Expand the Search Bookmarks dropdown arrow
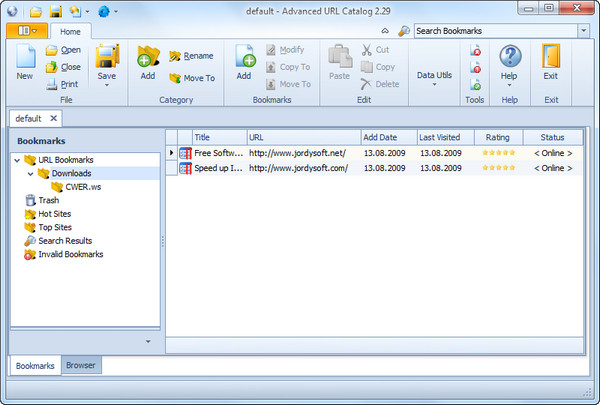Image resolution: width=600 pixels, height=405 pixels. [x=583, y=31]
